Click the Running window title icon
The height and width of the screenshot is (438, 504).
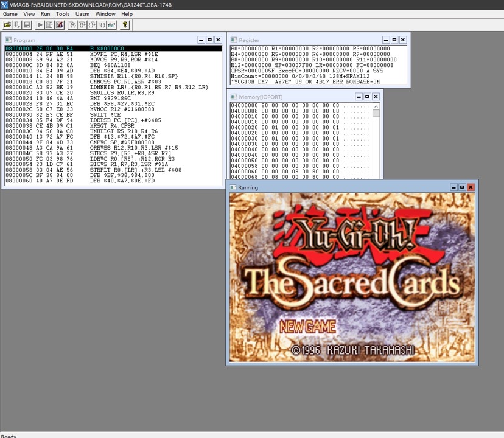click(233, 187)
